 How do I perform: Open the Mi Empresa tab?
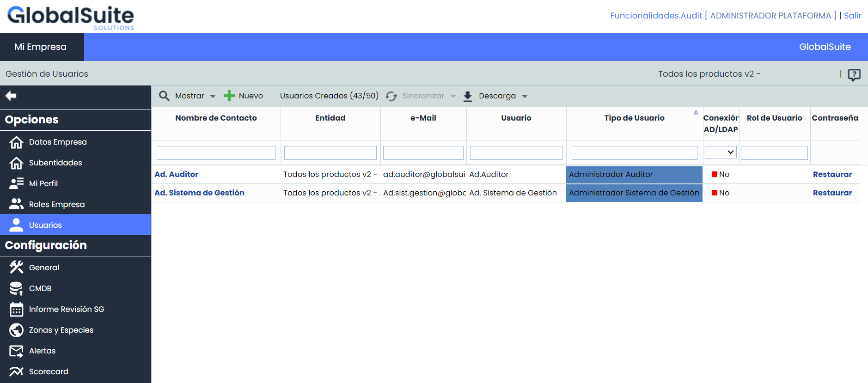coord(41,47)
